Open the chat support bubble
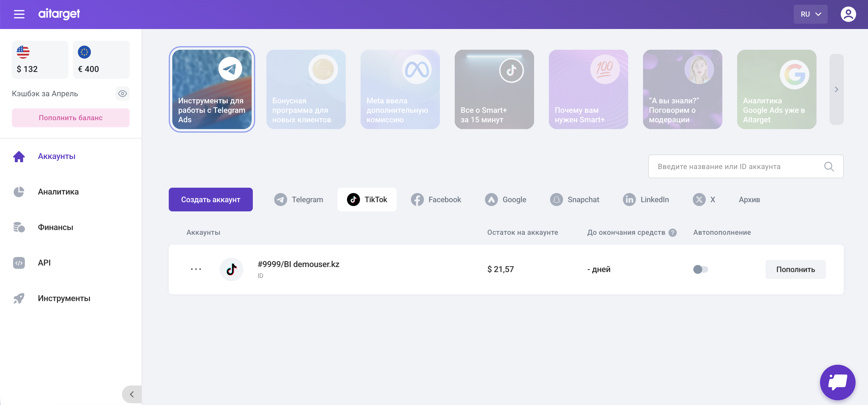Image resolution: width=868 pixels, height=405 pixels. 838,382
